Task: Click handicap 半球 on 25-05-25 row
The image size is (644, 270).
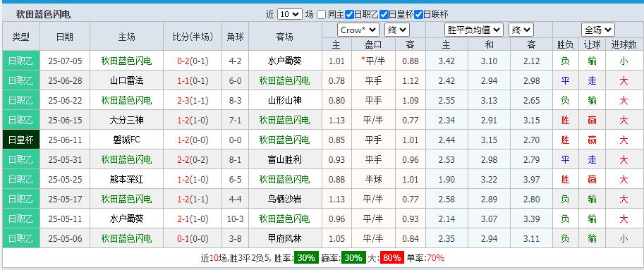Action: tap(373, 179)
